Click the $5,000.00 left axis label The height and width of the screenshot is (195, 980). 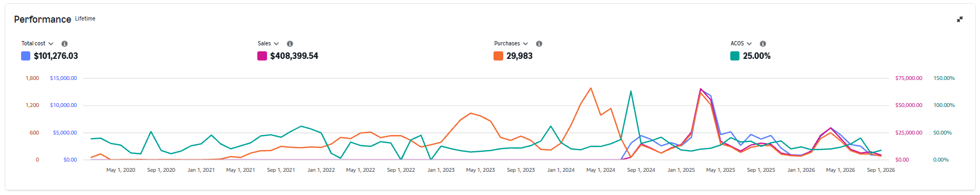65,133
